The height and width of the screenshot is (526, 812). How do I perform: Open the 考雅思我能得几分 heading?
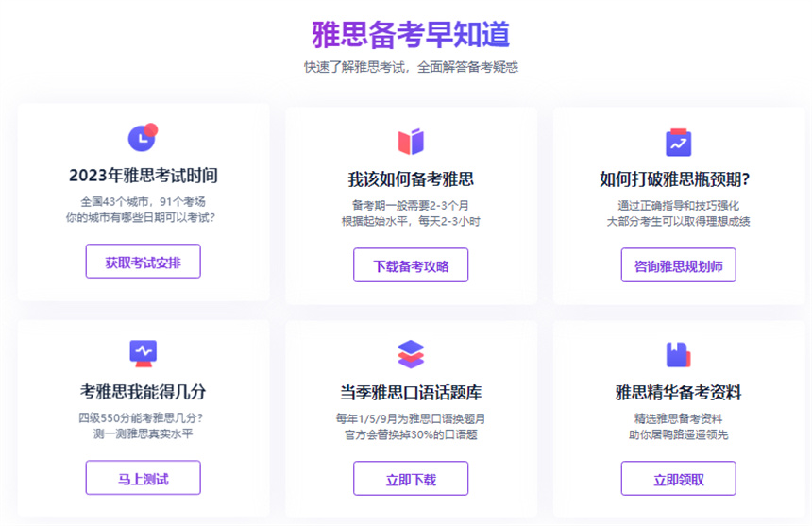point(144,391)
